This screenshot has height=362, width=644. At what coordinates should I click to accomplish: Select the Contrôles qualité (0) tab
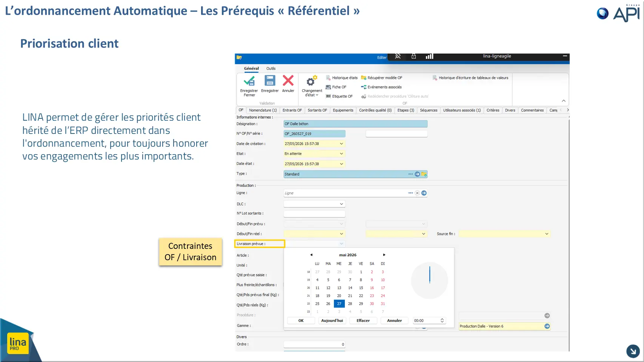[375, 110]
